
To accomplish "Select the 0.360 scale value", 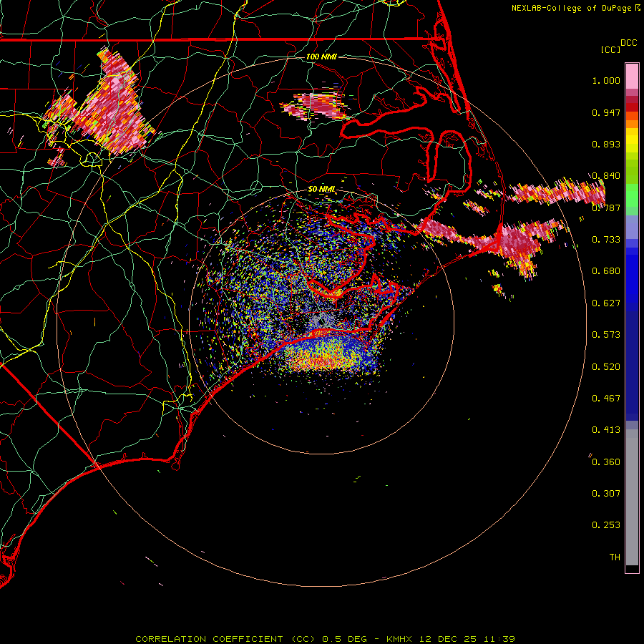I will [x=606, y=462].
